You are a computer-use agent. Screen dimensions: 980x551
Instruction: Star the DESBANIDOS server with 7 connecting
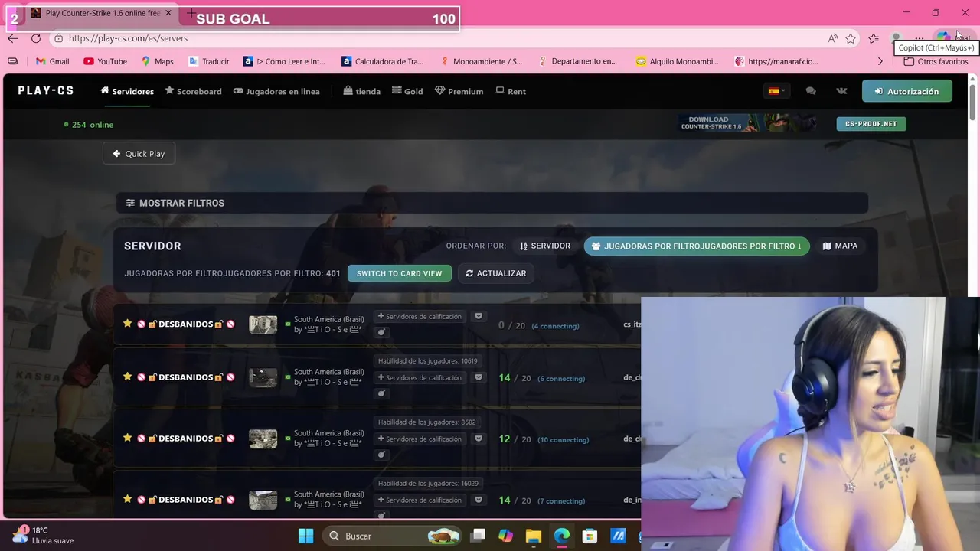tap(128, 499)
